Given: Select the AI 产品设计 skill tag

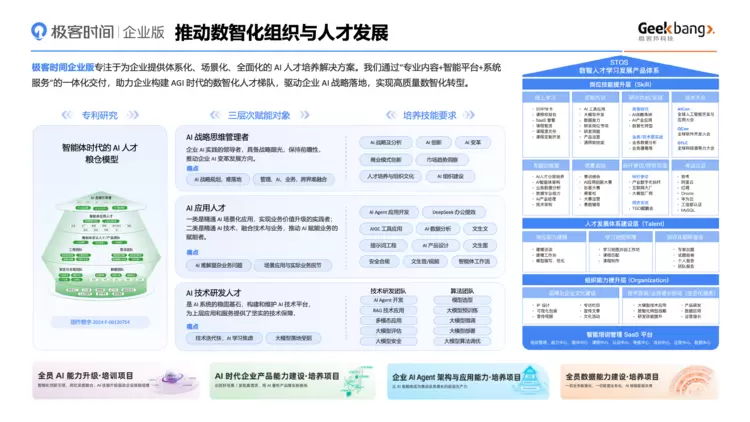Looking at the screenshot, I should click(438, 245).
